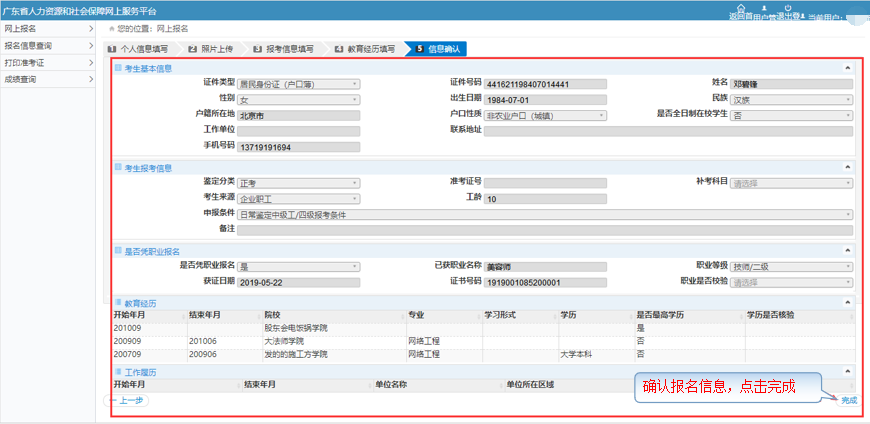Sort by 院校 column header
Screen dimensions: 870x424
[335, 315]
